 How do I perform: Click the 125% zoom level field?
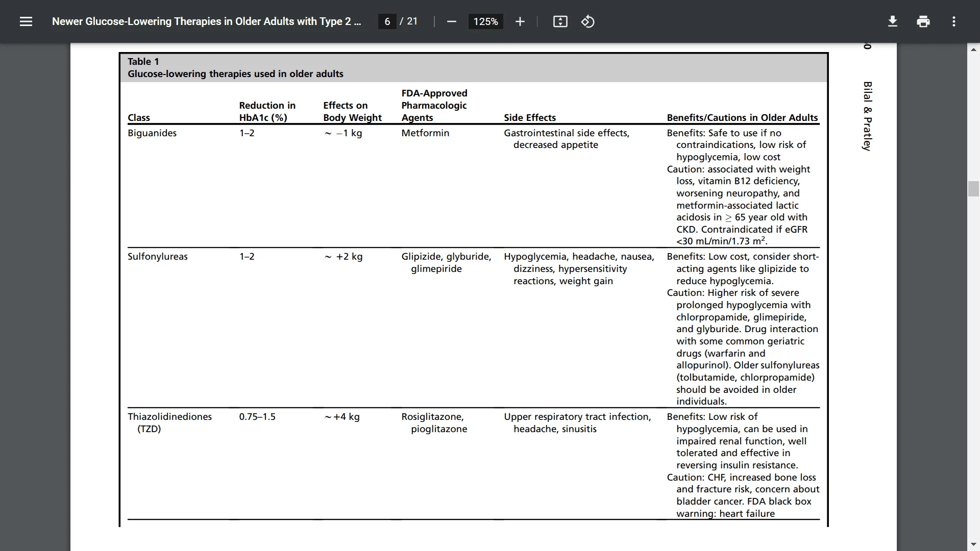[485, 21]
